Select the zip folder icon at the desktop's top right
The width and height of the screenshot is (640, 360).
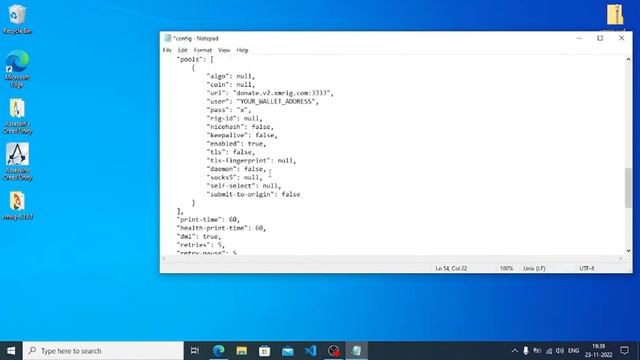(615, 16)
